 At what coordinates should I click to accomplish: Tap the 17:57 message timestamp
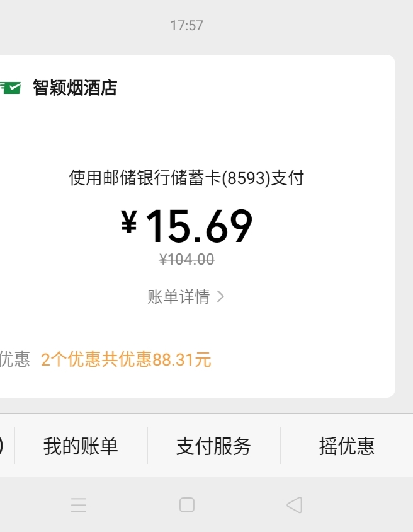186,26
